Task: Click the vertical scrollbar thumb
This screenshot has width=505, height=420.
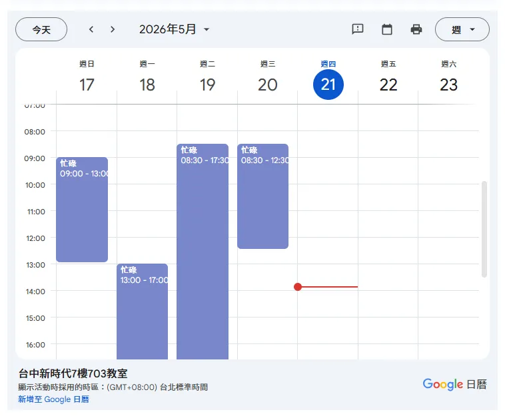Action: (x=484, y=229)
